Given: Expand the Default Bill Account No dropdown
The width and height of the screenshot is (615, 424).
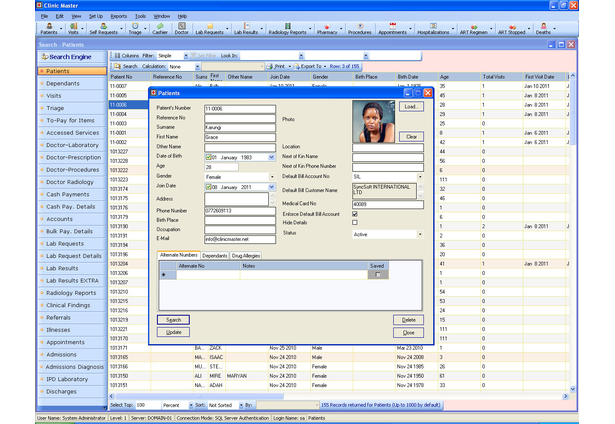Looking at the screenshot, I should 420,177.
